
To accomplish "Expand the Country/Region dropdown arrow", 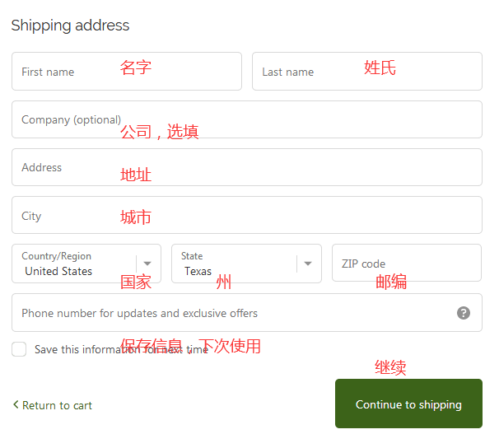I will tap(148, 264).
